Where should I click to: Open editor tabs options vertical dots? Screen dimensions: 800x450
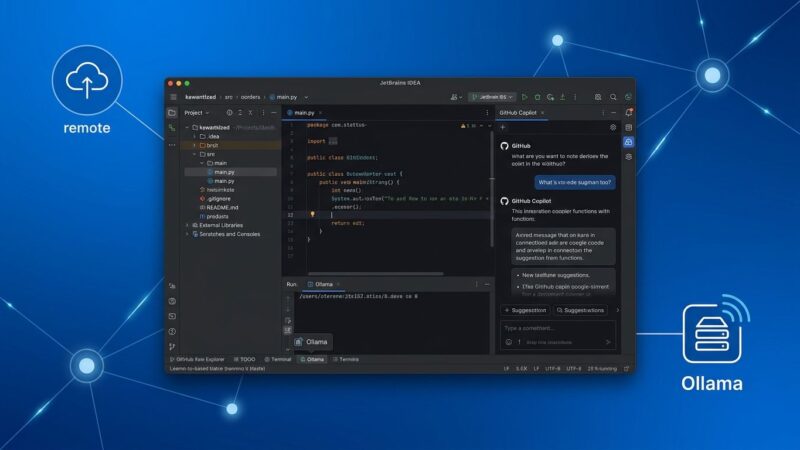coord(487,113)
